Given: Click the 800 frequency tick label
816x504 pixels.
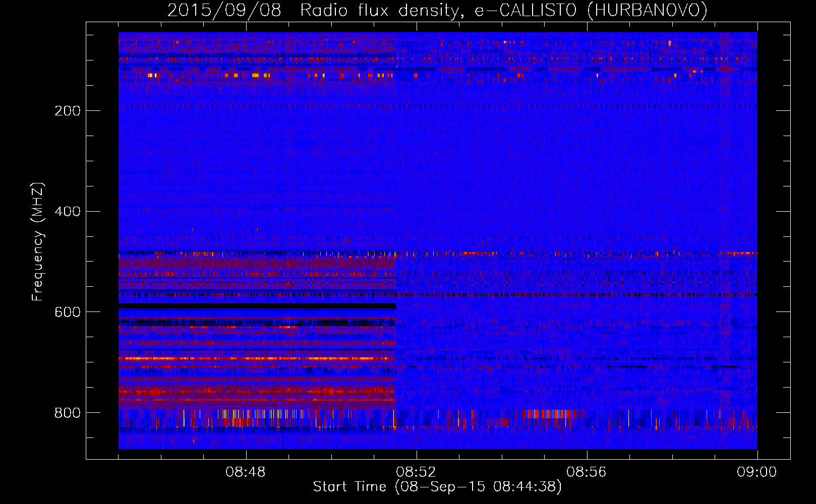Looking at the screenshot, I should pyautogui.click(x=68, y=413).
